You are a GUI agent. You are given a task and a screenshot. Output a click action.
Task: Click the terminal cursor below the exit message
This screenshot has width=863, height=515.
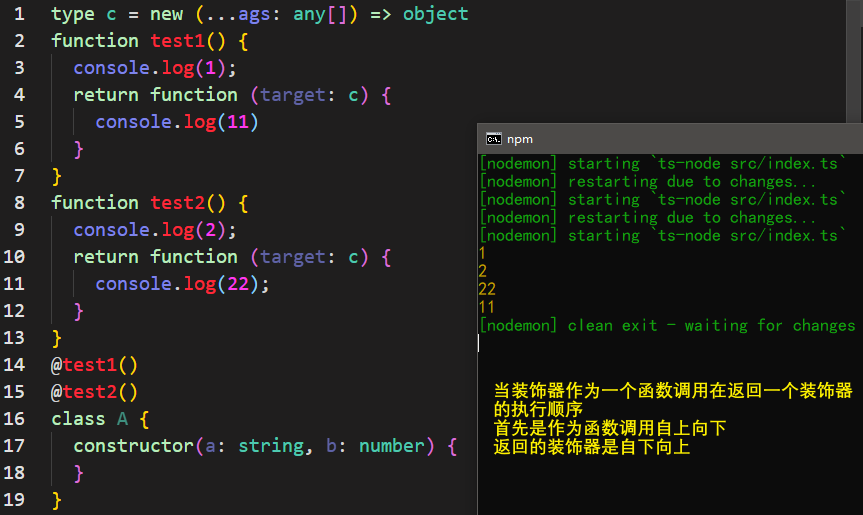[479, 343]
